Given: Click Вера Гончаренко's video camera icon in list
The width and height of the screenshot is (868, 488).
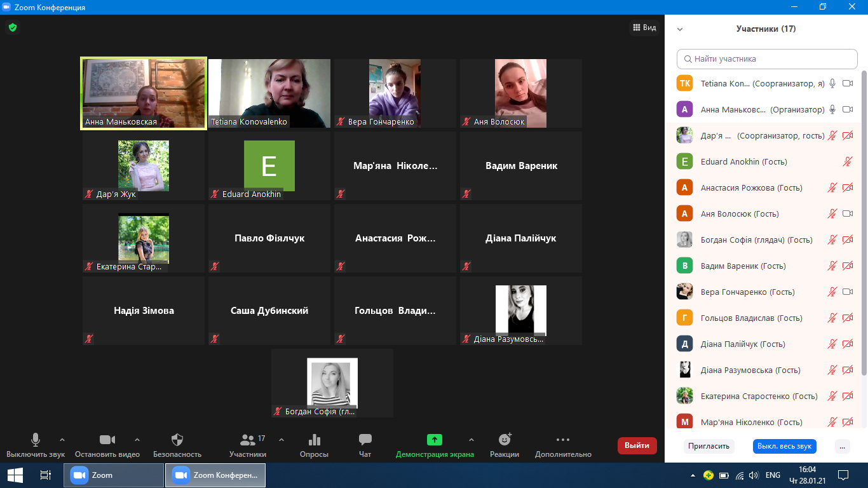Looking at the screenshot, I should 847,292.
